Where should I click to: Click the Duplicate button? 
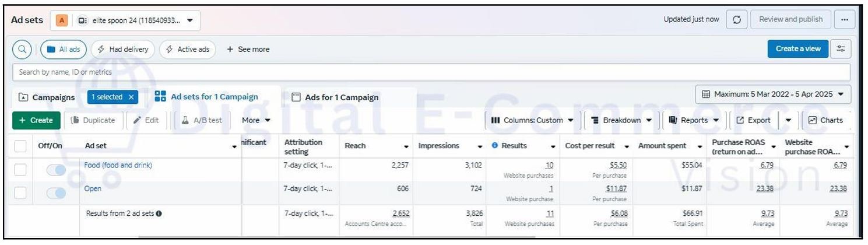[x=93, y=120]
